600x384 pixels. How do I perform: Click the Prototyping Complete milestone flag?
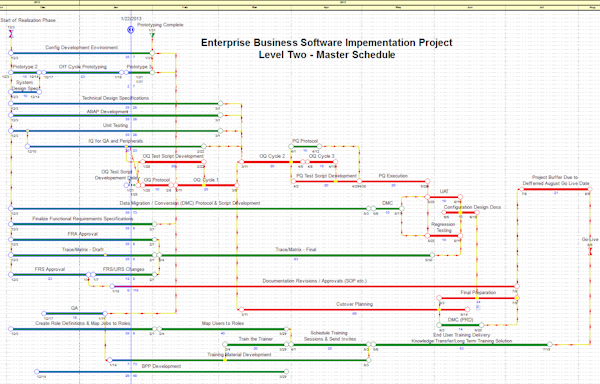[x=152, y=35]
